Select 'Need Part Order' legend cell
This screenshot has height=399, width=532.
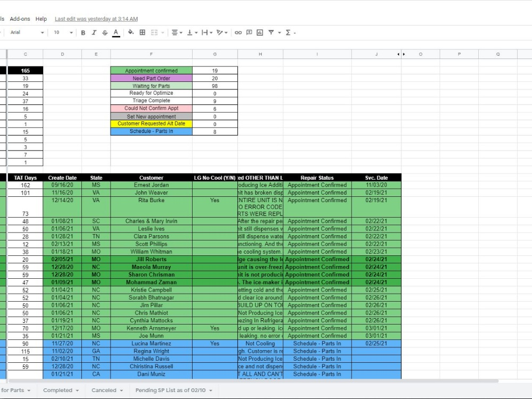coord(151,78)
